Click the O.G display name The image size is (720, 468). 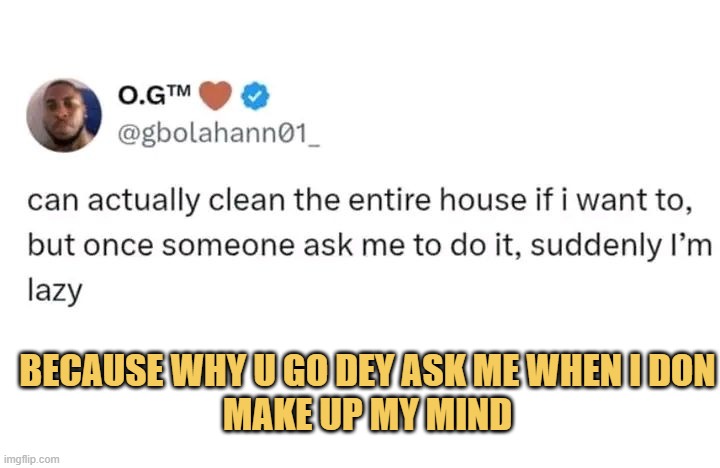click(141, 95)
